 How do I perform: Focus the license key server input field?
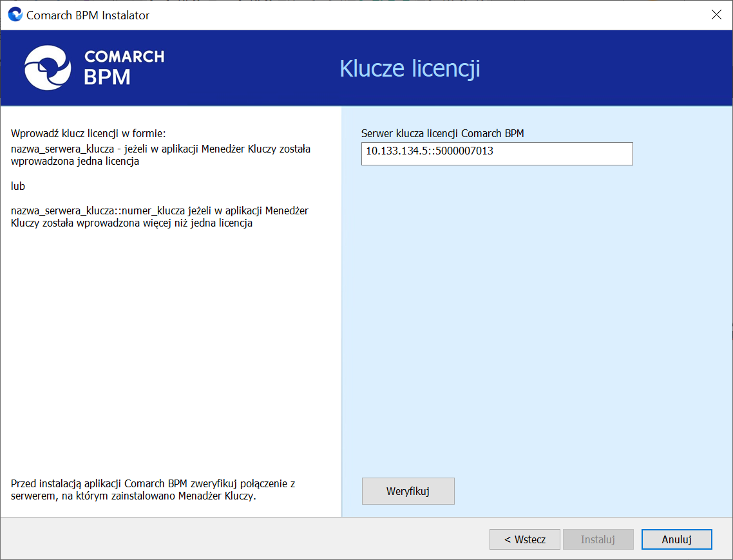[x=497, y=154]
